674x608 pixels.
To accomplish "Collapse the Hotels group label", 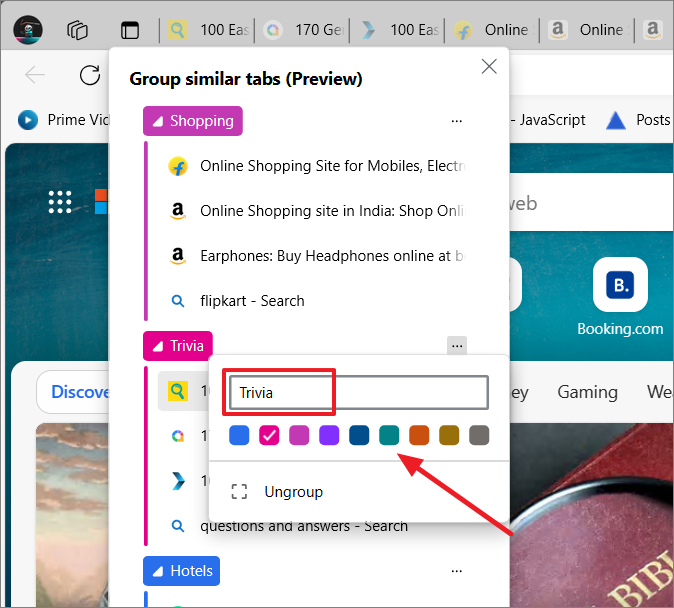I will (181, 571).
